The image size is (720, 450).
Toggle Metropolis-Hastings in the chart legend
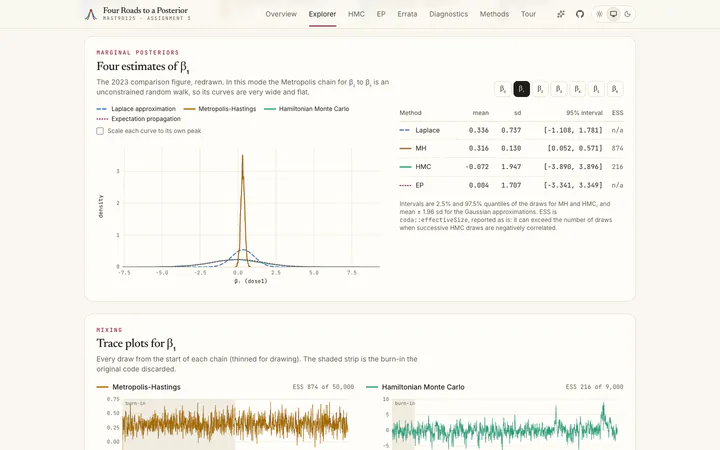[x=219, y=109]
